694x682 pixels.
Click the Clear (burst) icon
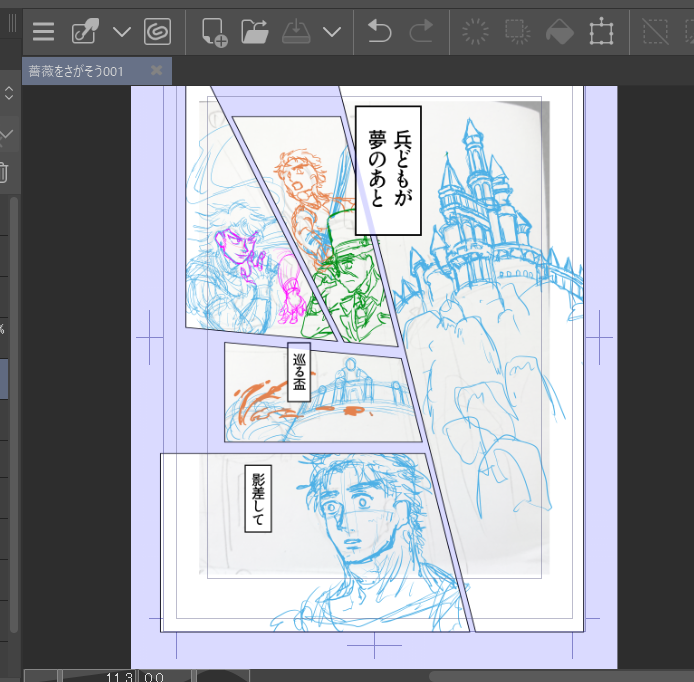pos(475,31)
